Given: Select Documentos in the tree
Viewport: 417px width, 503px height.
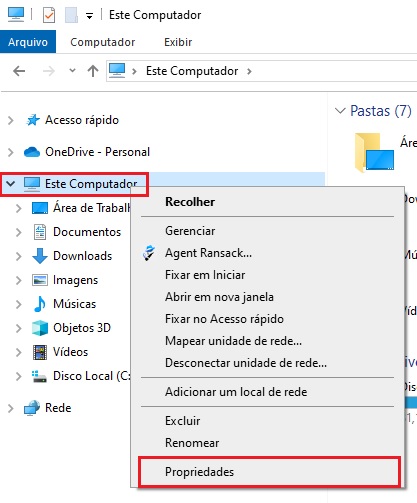Looking at the screenshot, I should pyautogui.click(x=87, y=232).
